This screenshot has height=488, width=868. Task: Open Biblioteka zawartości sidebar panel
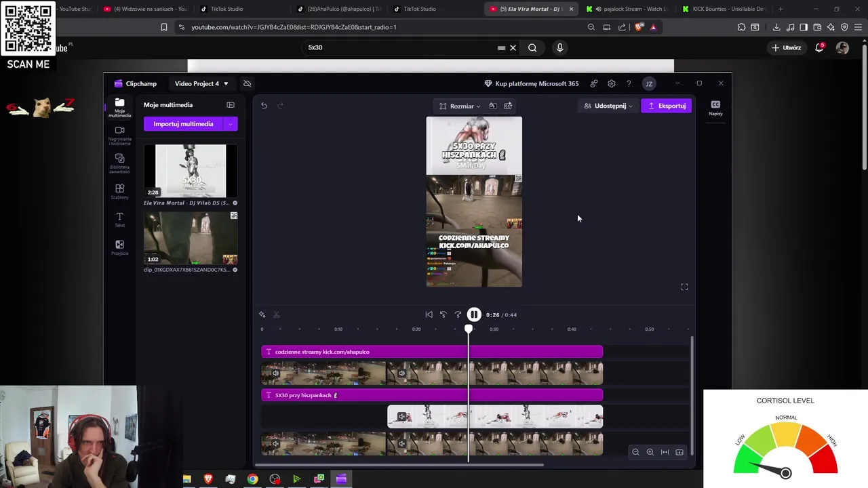[x=119, y=163]
